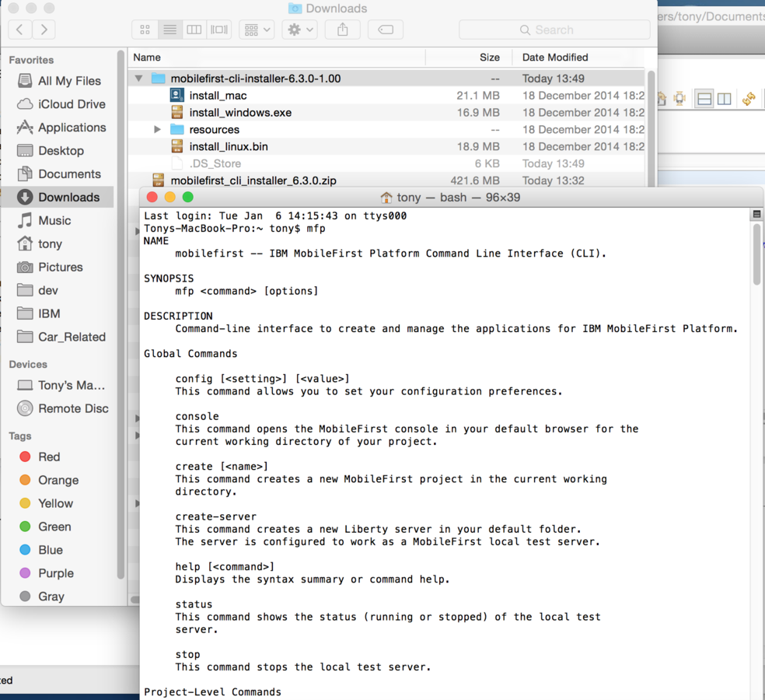The height and width of the screenshot is (700, 765).
Task: Click the Edit Tags toolbar button
Action: pyautogui.click(x=386, y=30)
